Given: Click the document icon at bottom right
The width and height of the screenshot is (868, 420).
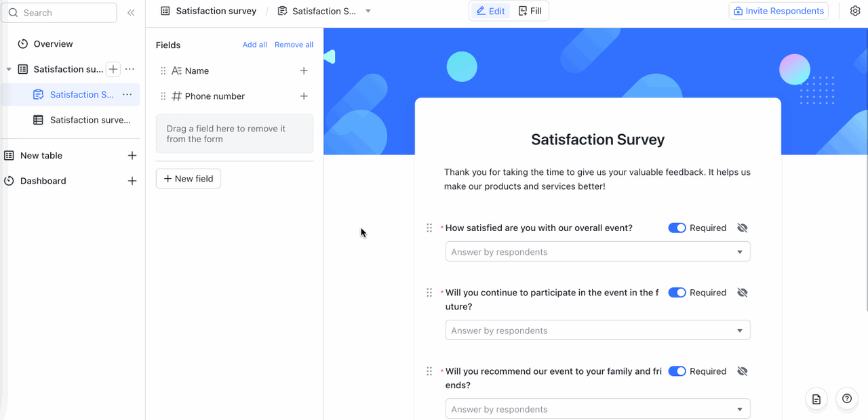Looking at the screenshot, I should pos(816,399).
